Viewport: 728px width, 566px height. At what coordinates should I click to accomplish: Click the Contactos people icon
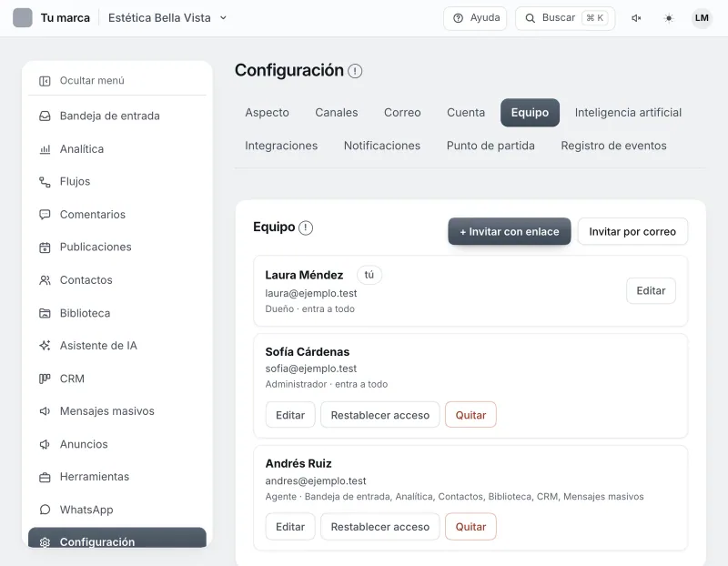coord(45,280)
